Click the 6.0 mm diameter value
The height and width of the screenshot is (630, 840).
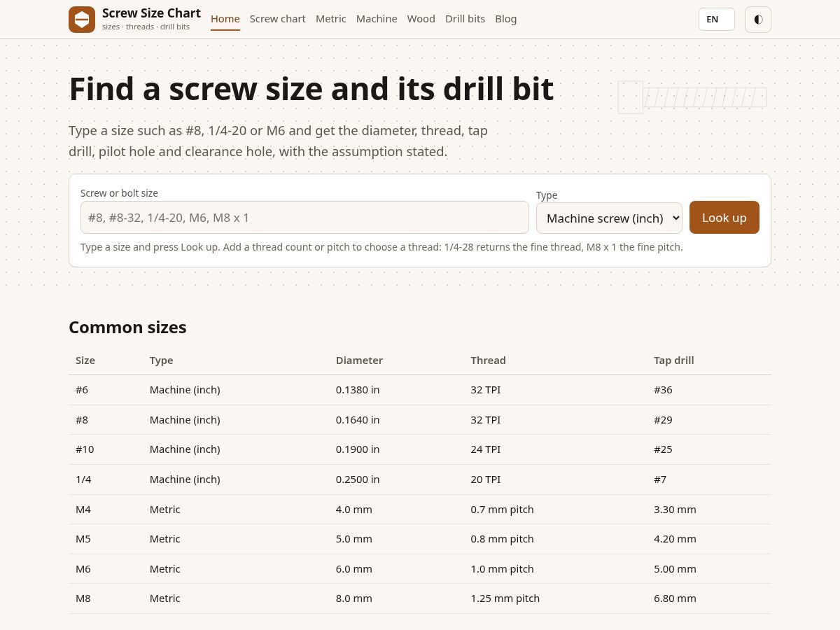pos(354,569)
